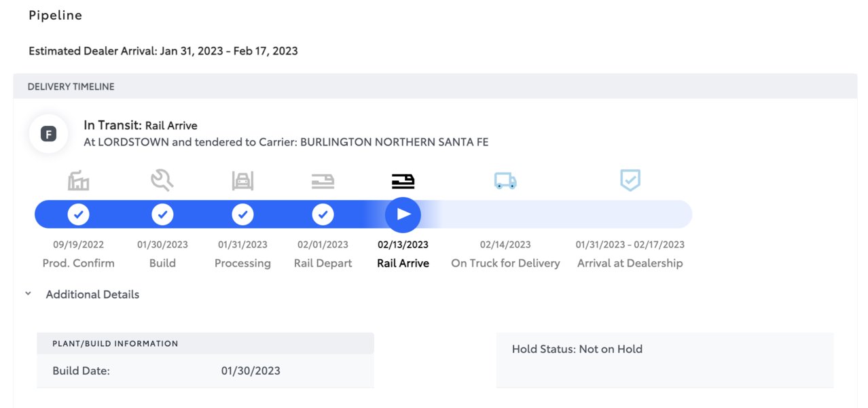The image size is (868, 408).
Task: Click the Additional Details section label
Action: point(92,294)
